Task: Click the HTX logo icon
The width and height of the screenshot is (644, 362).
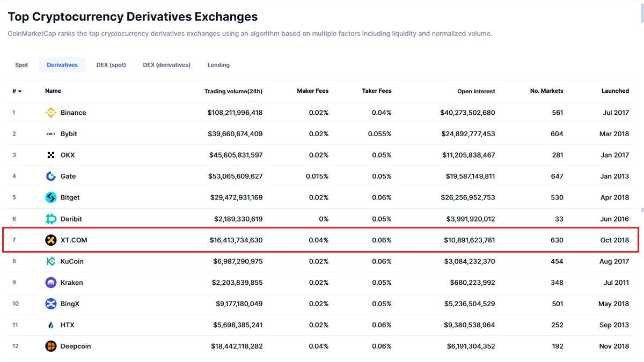Action: click(50, 325)
